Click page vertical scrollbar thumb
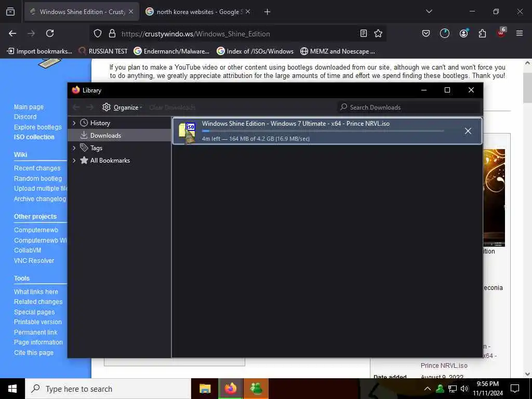The image size is (532, 399). click(x=527, y=87)
